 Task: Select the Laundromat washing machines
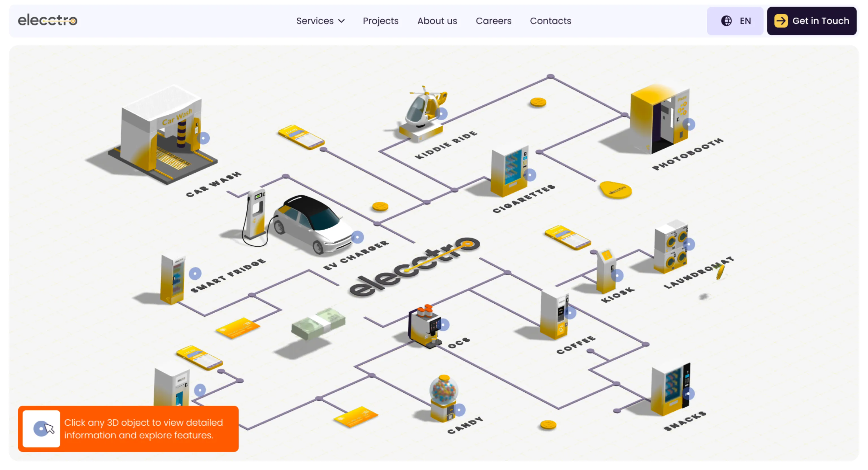tap(670, 247)
